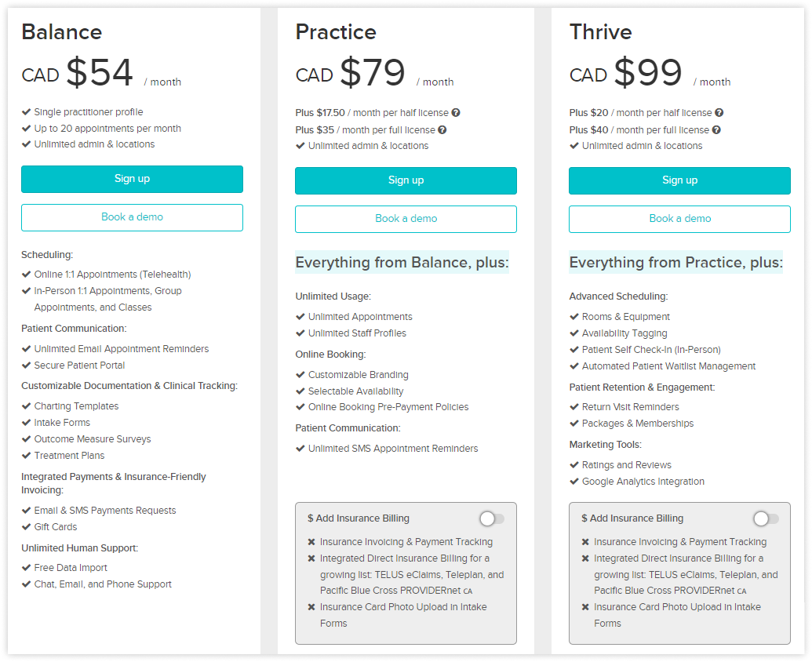Book a demo under Practice plan
The height and width of the screenshot is (662, 812).
[x=406, y=219]
